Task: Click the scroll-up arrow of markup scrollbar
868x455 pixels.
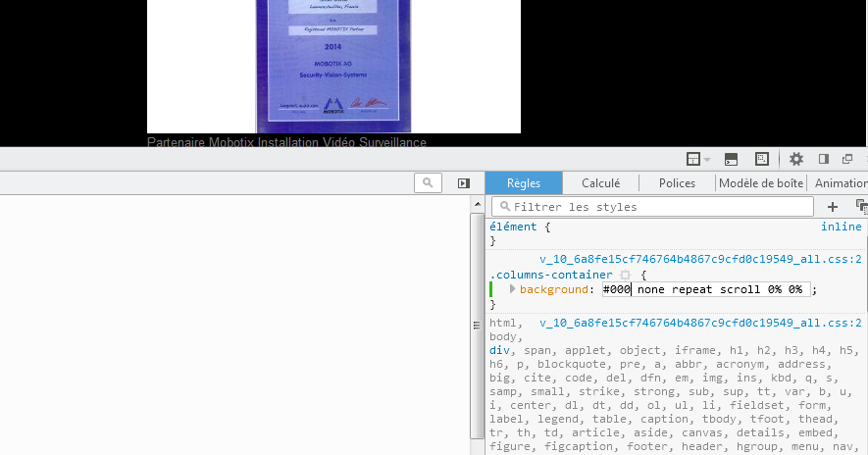Action: [x=478, y=204]
